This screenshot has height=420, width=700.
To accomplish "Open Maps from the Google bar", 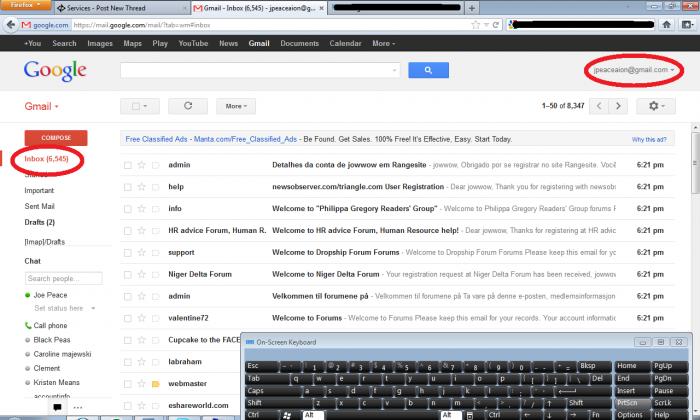I will pyautogui.click(x=133, y=43).
